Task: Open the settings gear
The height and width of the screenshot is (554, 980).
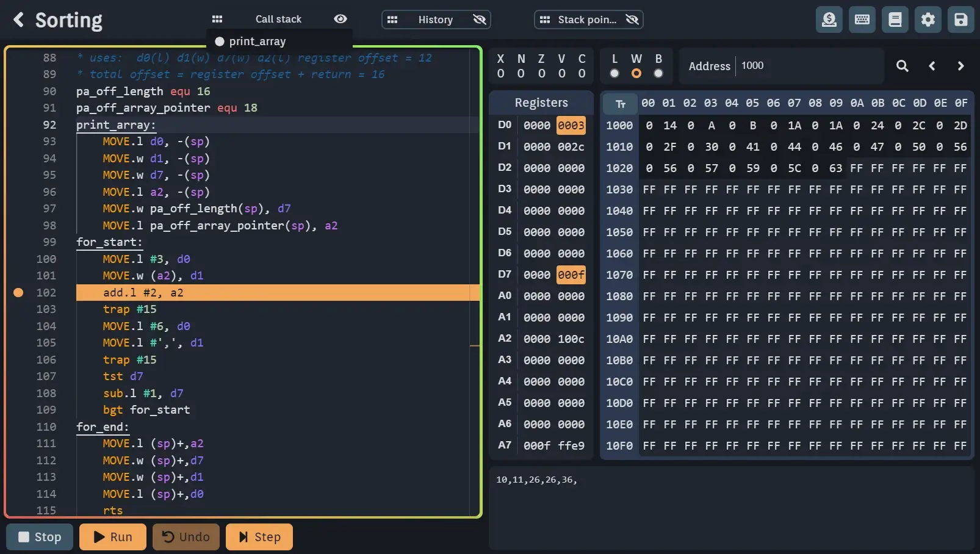Action: click(928, 20)
